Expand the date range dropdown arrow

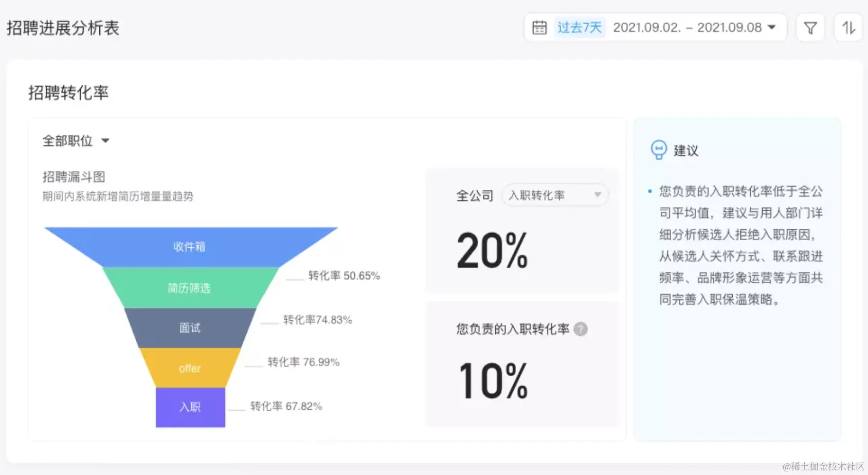771,27
